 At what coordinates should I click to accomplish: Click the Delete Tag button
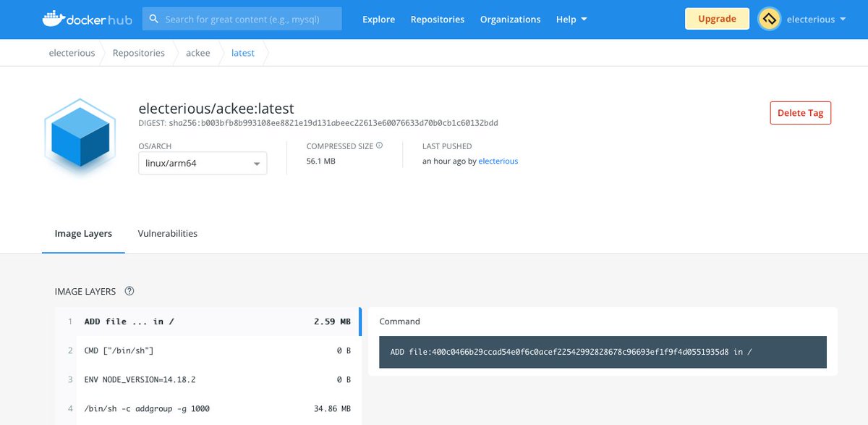[x=801, y=113]
